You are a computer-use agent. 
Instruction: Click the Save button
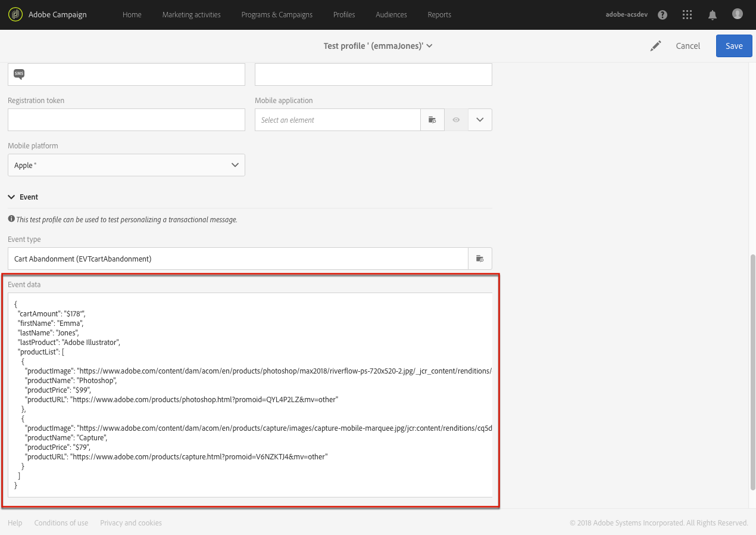point(734,46)
